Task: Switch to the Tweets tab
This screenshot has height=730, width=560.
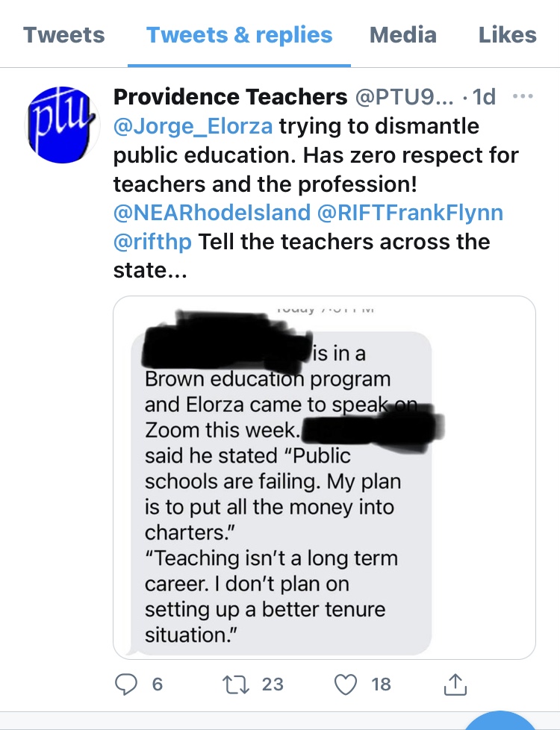Action: point(63,35)
